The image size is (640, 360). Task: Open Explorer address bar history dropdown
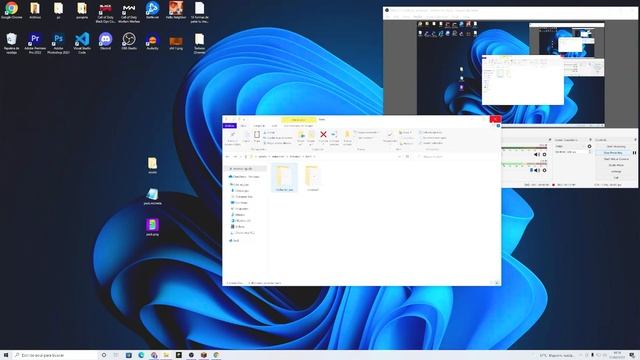click(399, 157)
